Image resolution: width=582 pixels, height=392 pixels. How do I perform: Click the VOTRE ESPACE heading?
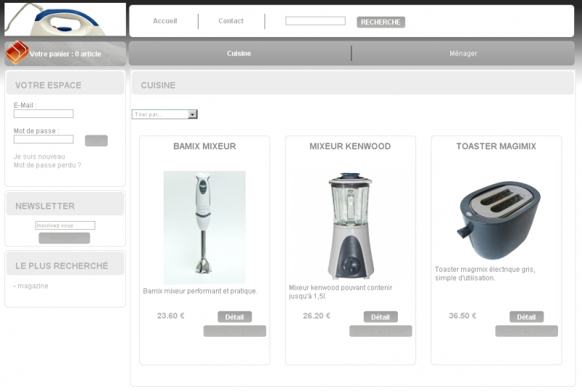[48, 85]
